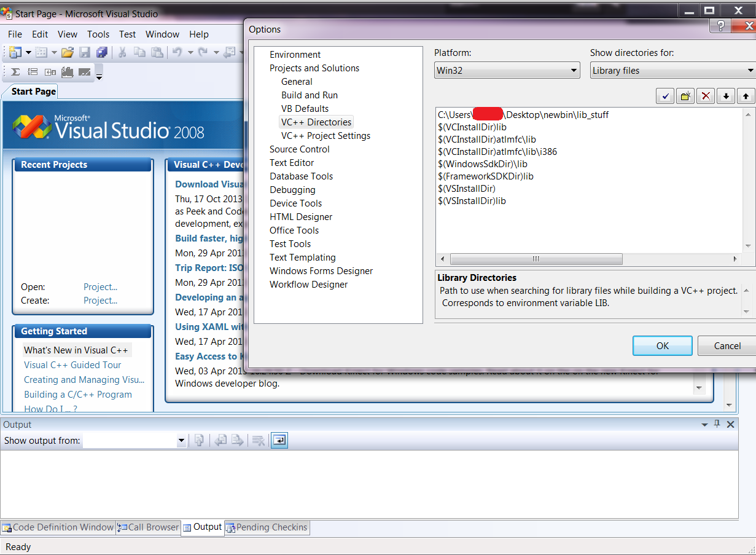The width and height of the screenshot is (756, 555).
Task: Click the Create Project... link
Action: click(101, 301)
